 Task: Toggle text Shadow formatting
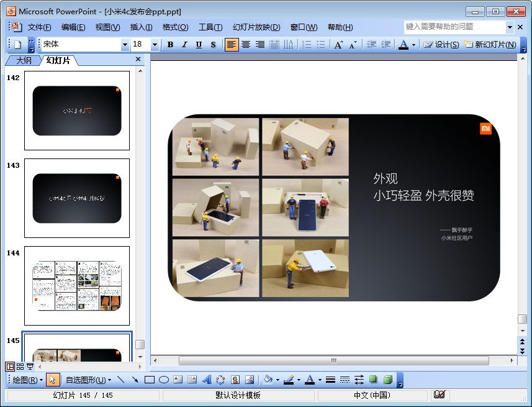pyautogui.click(x=213, y=45)
